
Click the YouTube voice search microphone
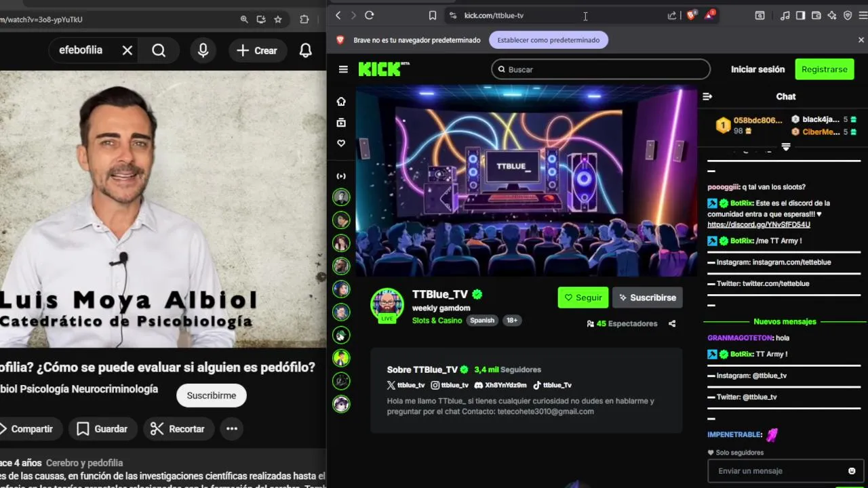click(203, 50)
